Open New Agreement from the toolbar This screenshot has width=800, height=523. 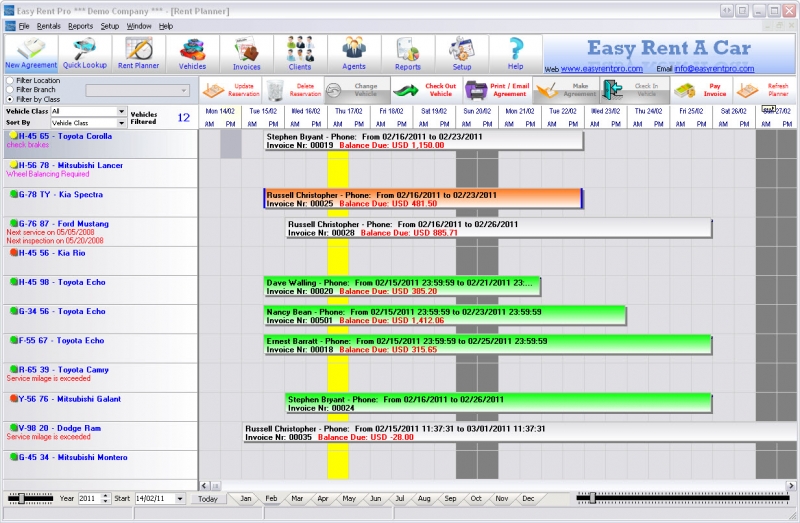pyautogui.click(x=30, y=53)
